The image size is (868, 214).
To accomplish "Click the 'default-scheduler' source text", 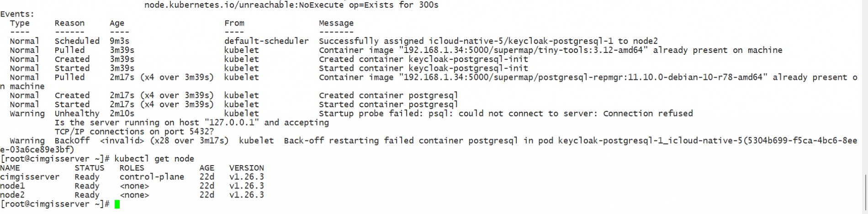I will tap(266, 41).
